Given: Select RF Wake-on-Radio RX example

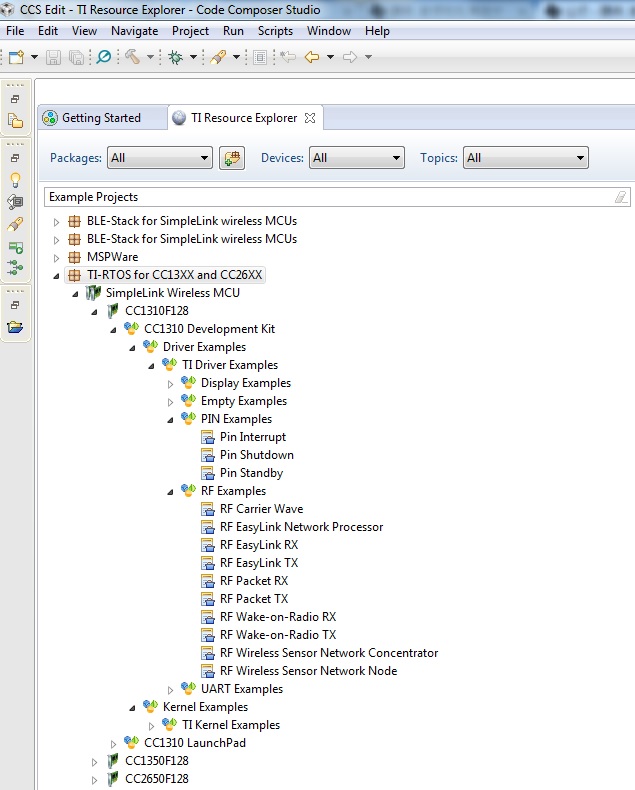Looking at the screenshot, I should 278,617.
